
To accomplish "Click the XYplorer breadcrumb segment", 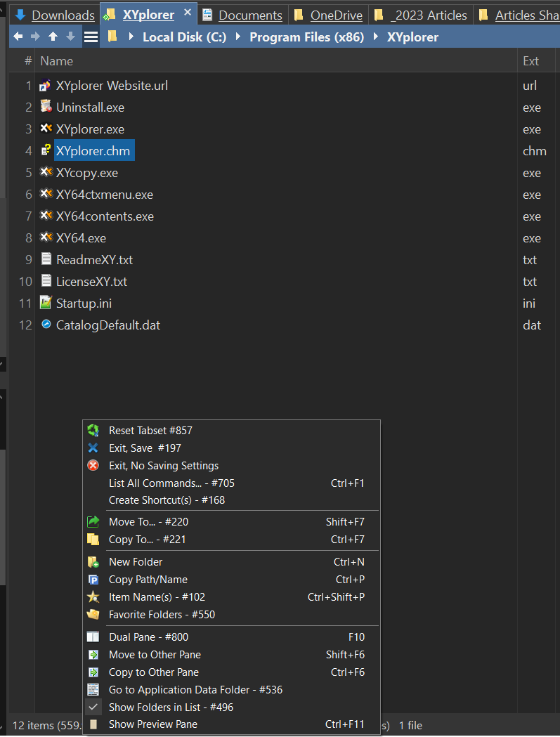I will [x=412, y=37].
